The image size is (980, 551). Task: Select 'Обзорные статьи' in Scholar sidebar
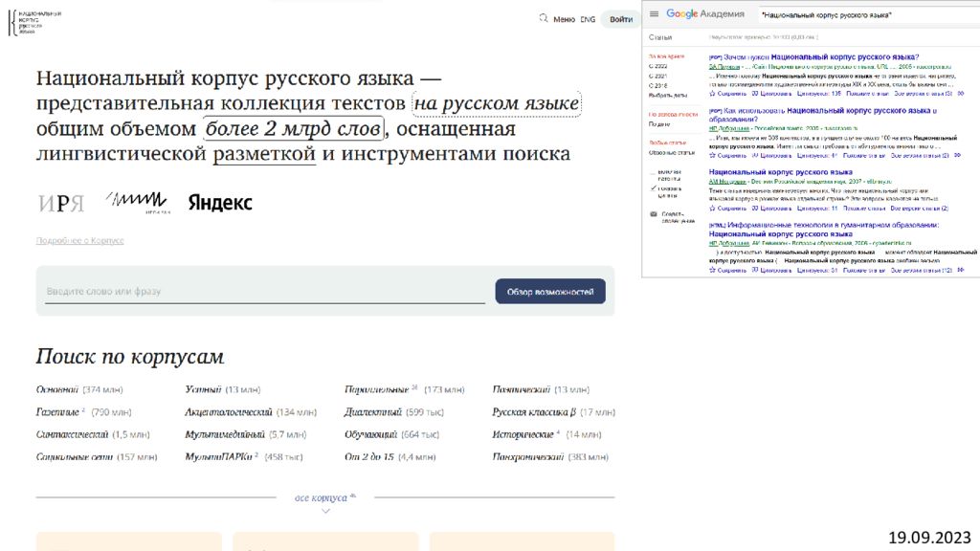pyautogui.click(x=672, y=152)
